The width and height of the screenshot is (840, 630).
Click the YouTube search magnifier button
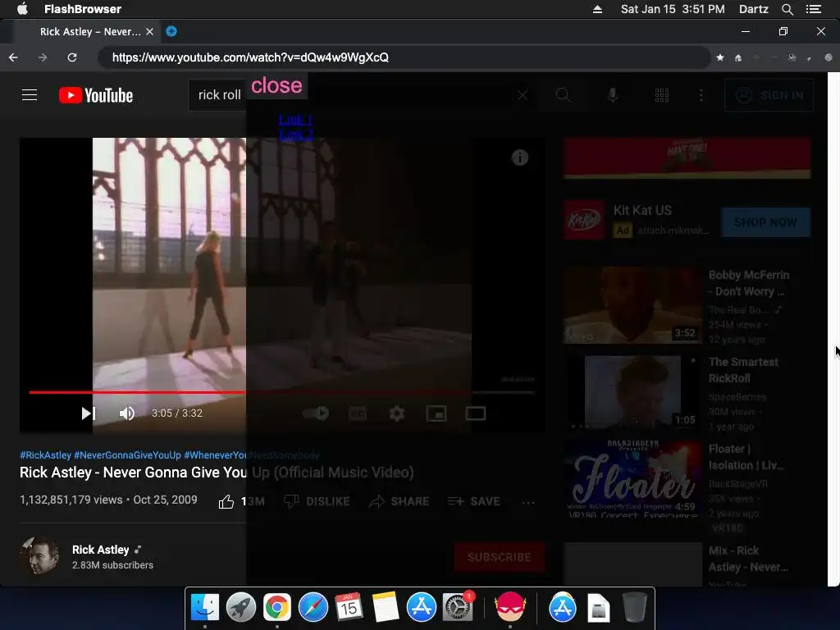[x=563, y=95]
